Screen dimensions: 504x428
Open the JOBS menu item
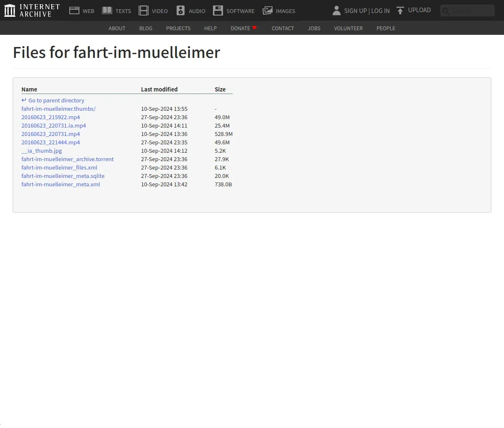point(314,28)
